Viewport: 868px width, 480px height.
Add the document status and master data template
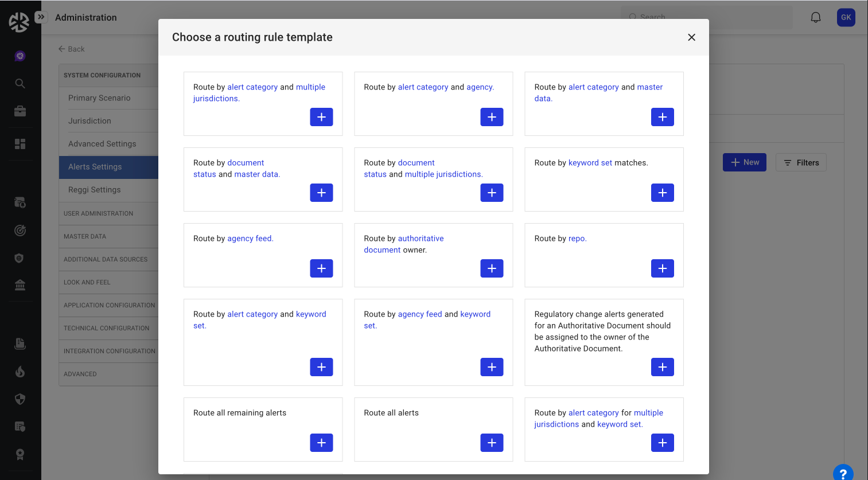pyautogui.click(x=321, y=193)
